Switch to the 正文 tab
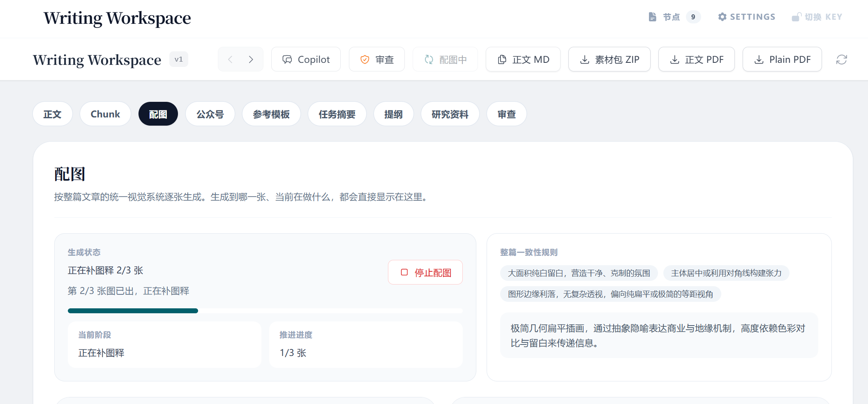Viewport: 868px width, 404px height. tap(53, 114)
